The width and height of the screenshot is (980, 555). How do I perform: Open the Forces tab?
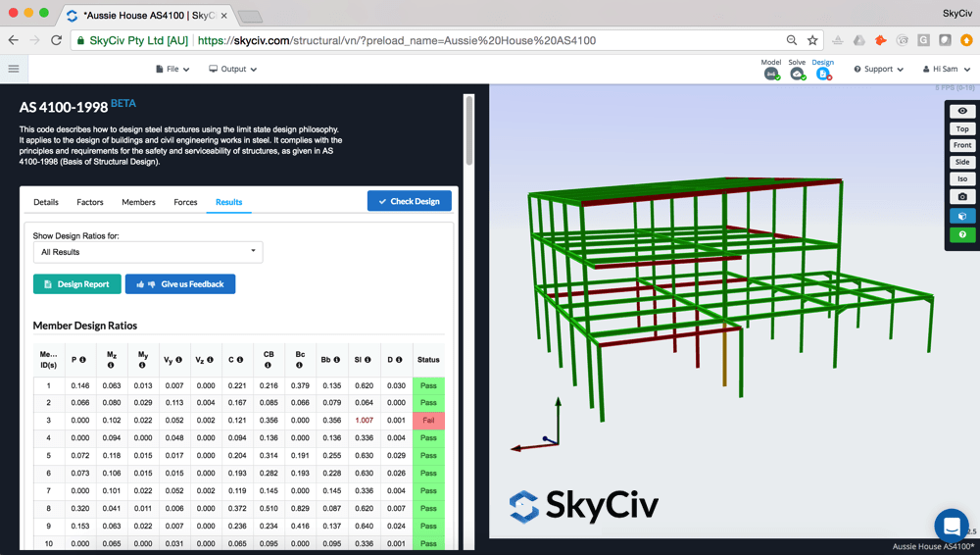coord(185,202)
